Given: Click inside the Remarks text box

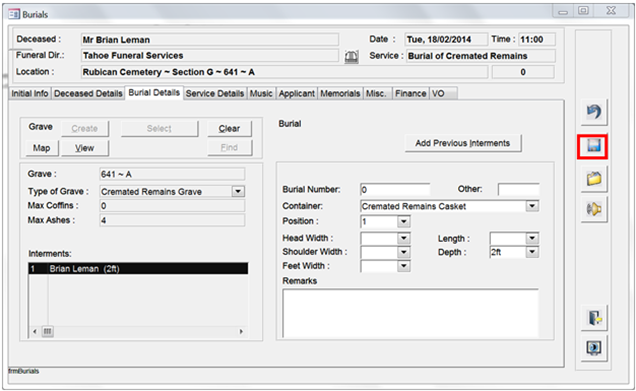Looking at the screenshot, I should click(410, 313).
